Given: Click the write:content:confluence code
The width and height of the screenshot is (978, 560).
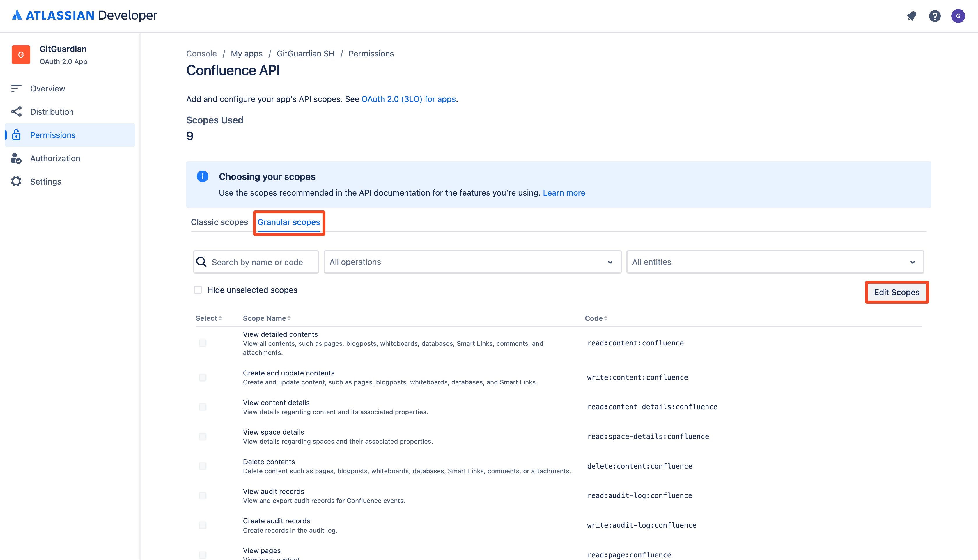Looking at the screenshot, I should 637,377.
